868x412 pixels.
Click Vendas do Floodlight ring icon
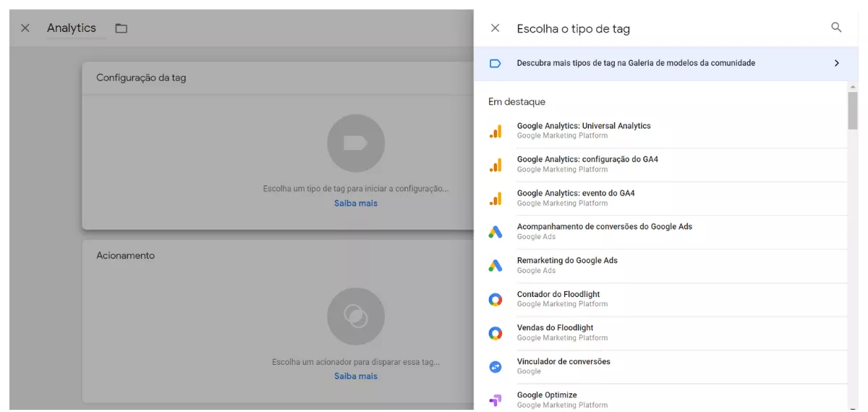[495, 333]
